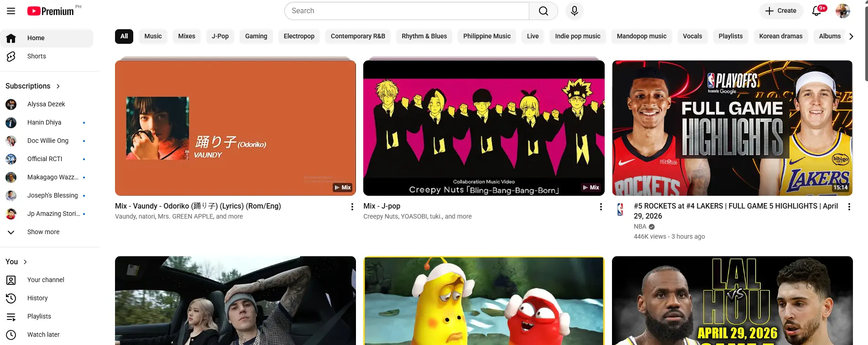Play the LAL vs HOU April 29 thumbnail

coord(732,300)
